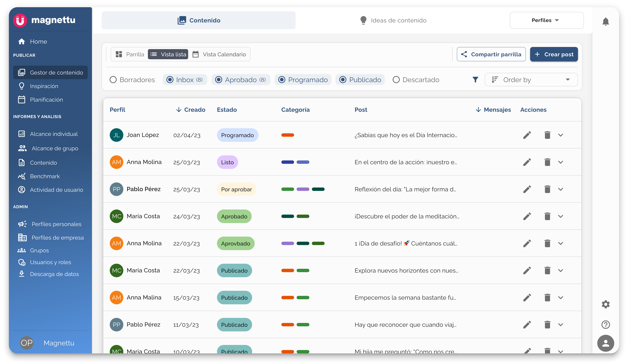Open the Perfiles dropdown
The width and height of the screenshot is (628, 364).
[547, 20]
